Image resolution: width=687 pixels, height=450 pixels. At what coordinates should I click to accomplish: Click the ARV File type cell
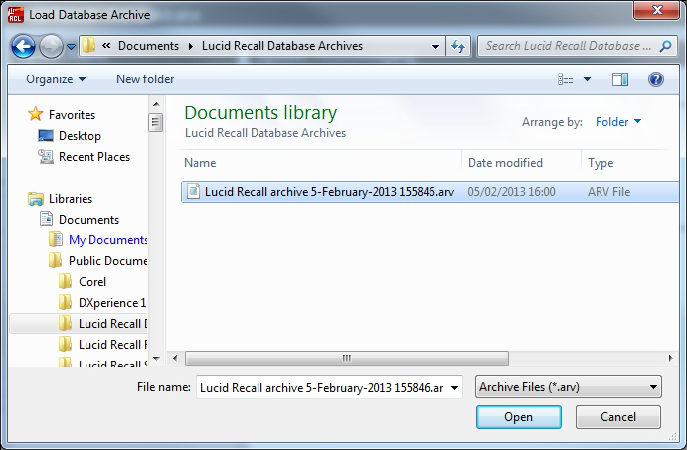[609, 192]
